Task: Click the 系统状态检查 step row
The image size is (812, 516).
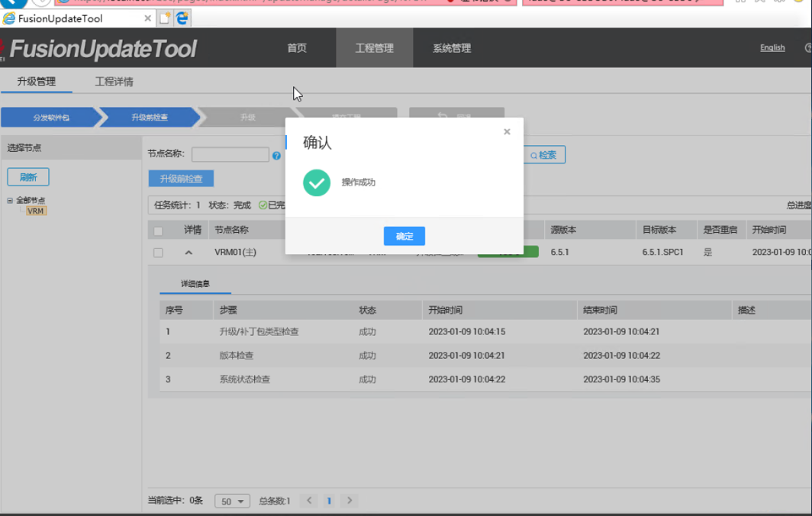Action: coord(485,379)
